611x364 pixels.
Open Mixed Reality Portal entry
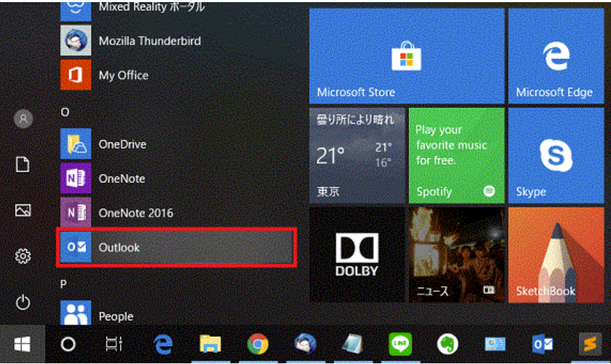tap(176, 10)
